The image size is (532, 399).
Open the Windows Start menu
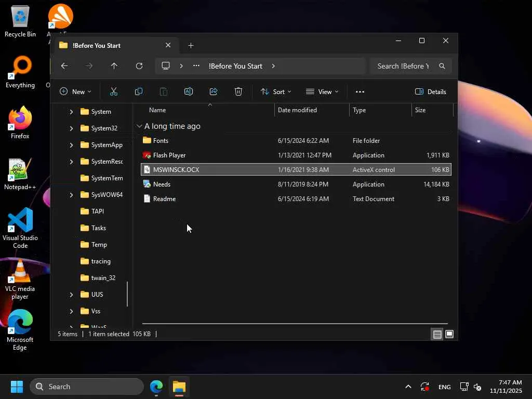pyautogui.click(x=17, y=387)
